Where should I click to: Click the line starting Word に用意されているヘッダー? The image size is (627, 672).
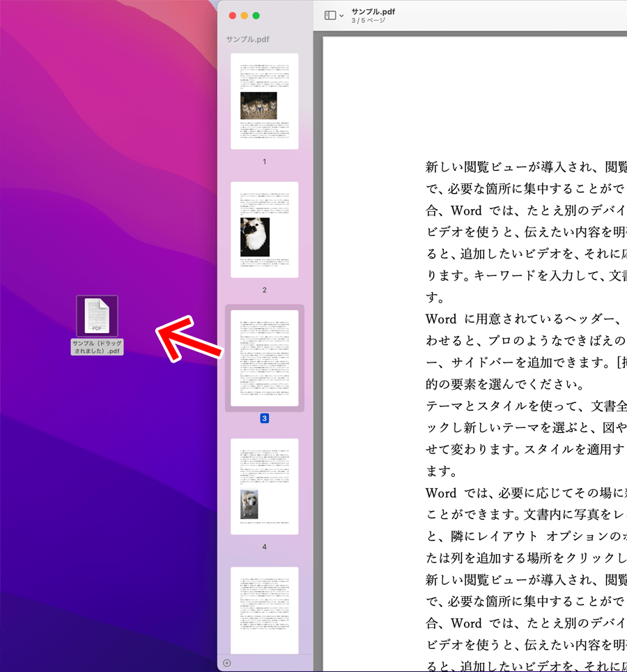pyautogui.click(x=526, y=319)
